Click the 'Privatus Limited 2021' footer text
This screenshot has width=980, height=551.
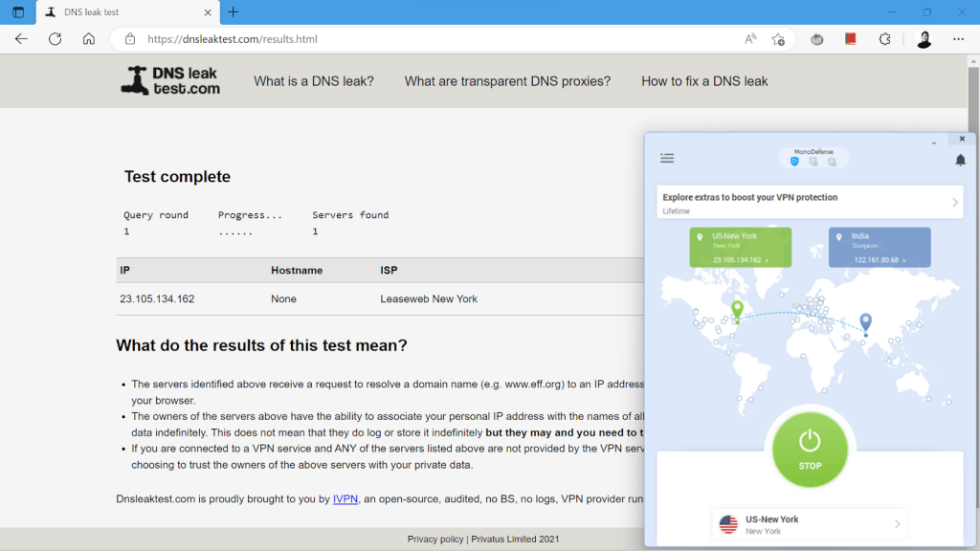click(515, 540)
